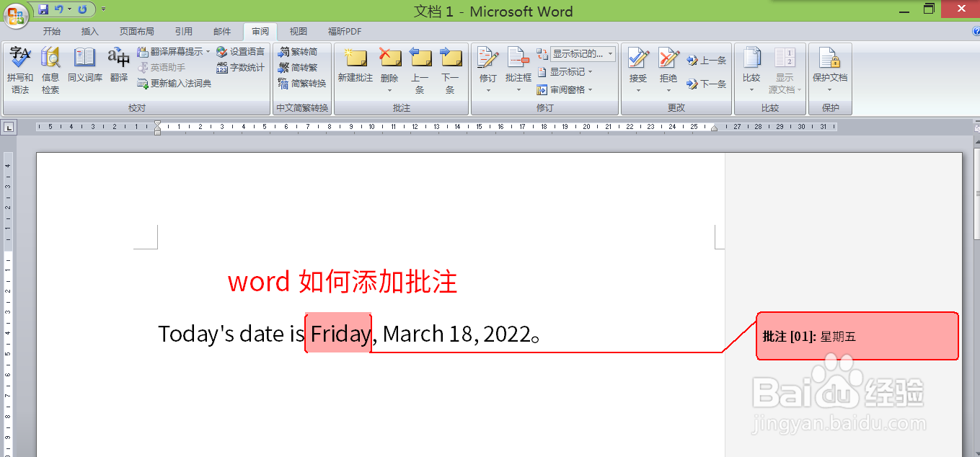Click the Word help question icon

976,31
